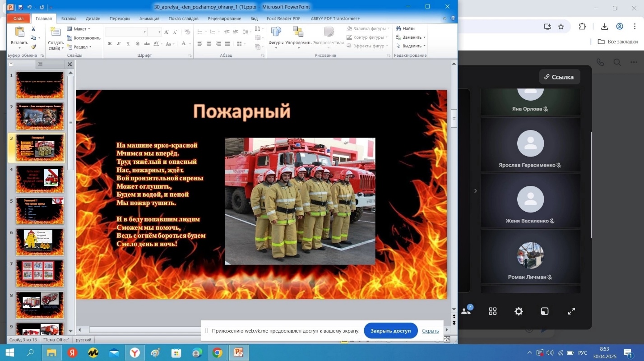The height and width of the screenshot is (361, 644).
Task: Expand the VK call side panel chevron
Action: pos(475,191)
